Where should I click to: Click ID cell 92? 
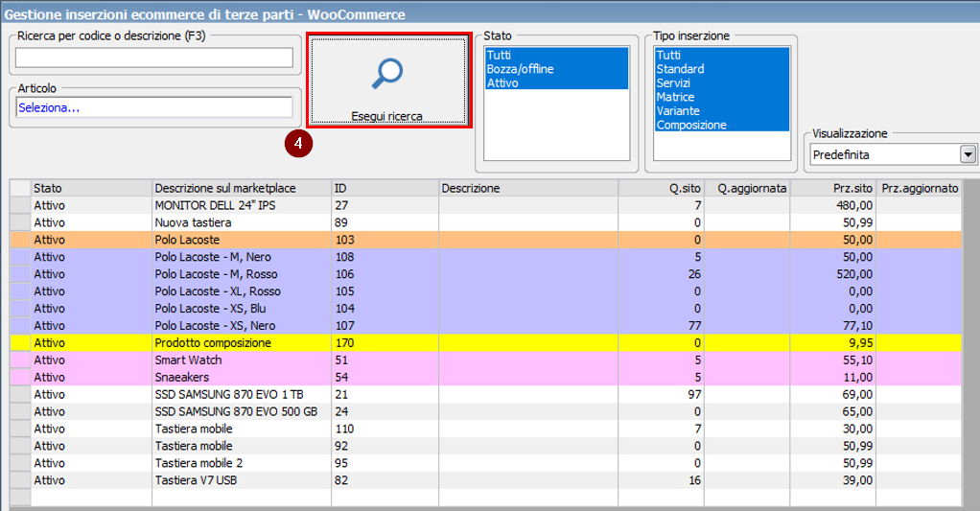[385, 446]
